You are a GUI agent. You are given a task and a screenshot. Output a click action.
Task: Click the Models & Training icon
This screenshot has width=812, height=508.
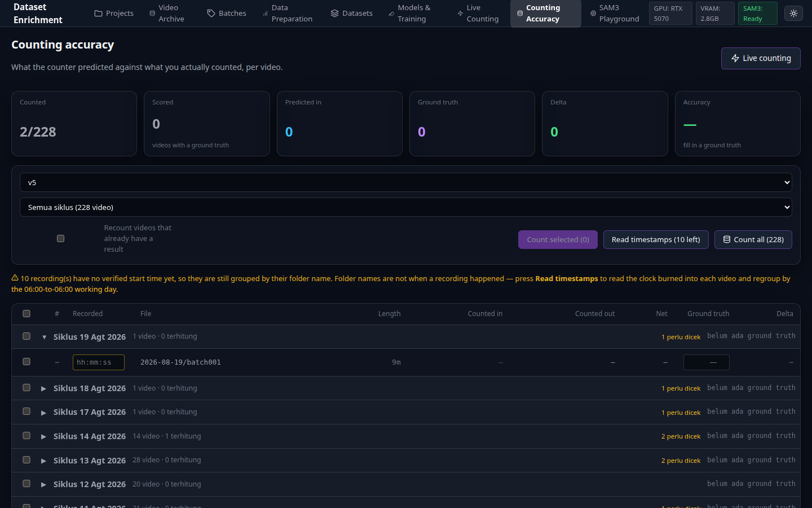coord(391,13)
